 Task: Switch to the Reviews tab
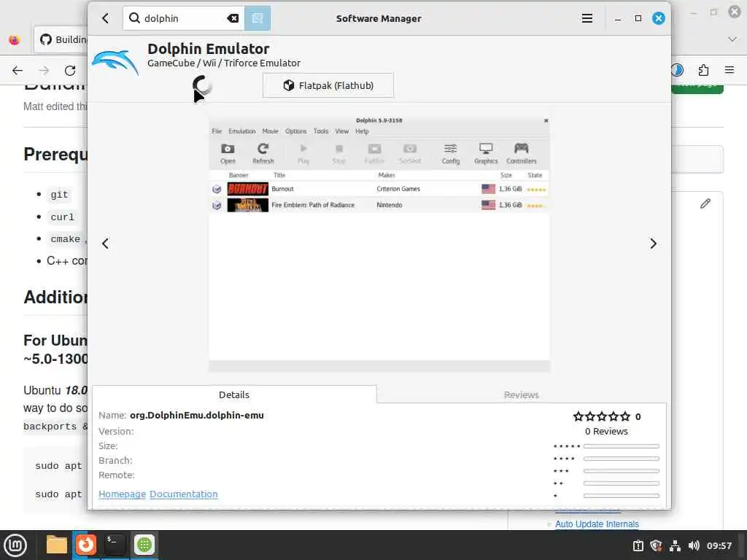(x=521, y=394)
